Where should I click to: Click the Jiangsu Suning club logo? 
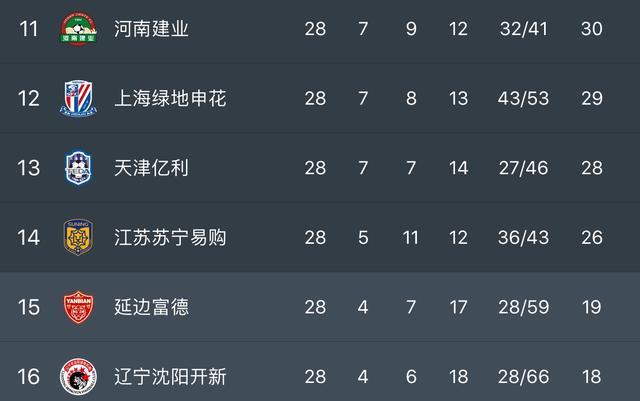pyautogui.click(x=80, y=237)
